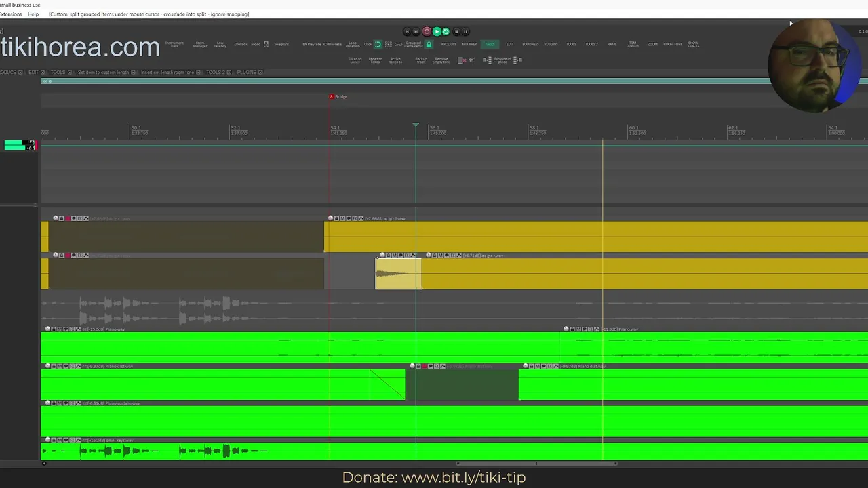Open the TOOLS toolbar tab

point(571,44)
